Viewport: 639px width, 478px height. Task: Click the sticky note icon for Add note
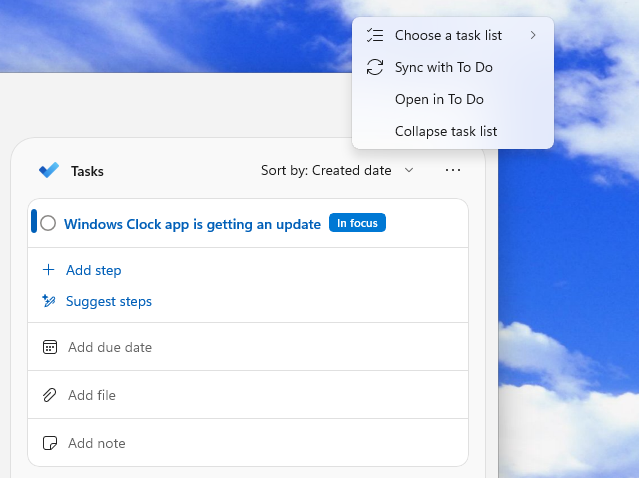click(50, 443)
